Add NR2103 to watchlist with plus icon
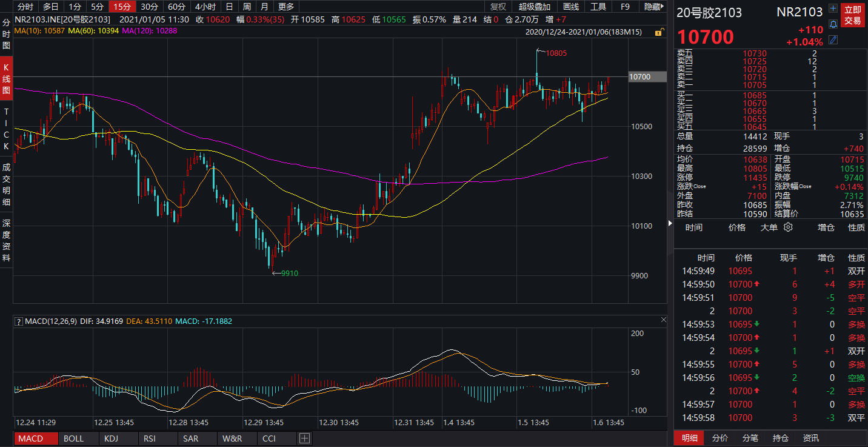Screen dimensions: 868x447 coord(833,8)
